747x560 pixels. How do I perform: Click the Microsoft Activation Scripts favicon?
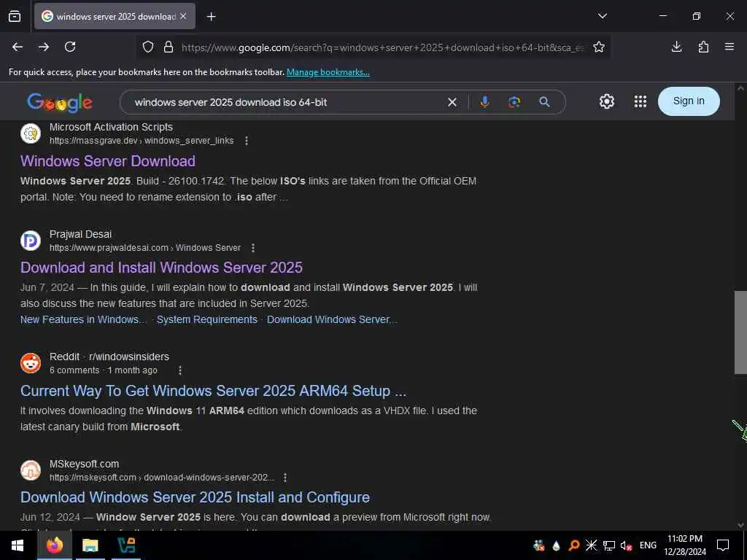(x=31, y=133)
